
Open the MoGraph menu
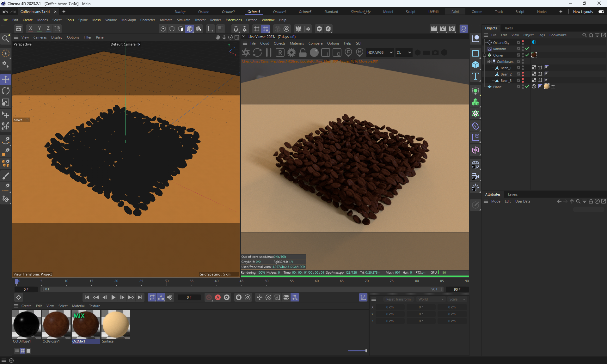click(128, 20)
